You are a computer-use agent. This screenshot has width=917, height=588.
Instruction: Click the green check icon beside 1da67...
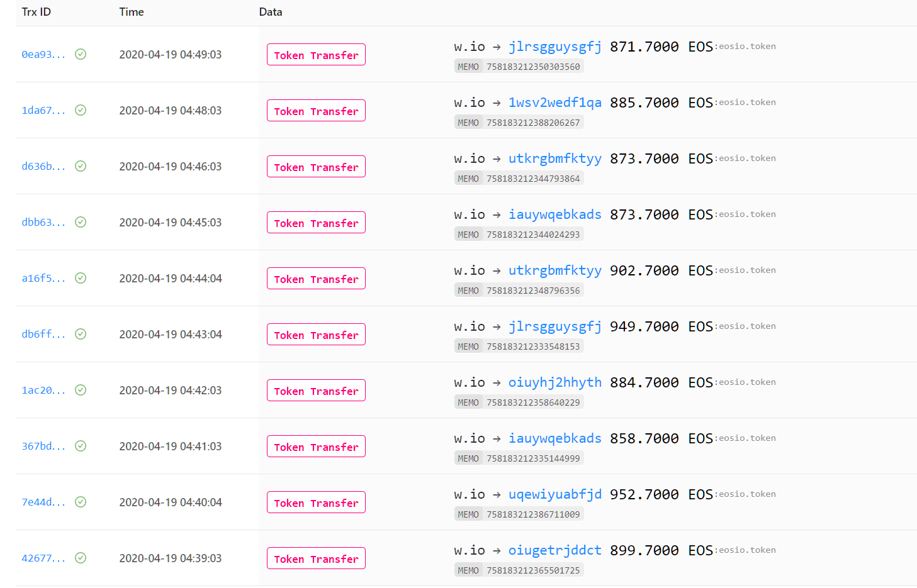(81, 110)
